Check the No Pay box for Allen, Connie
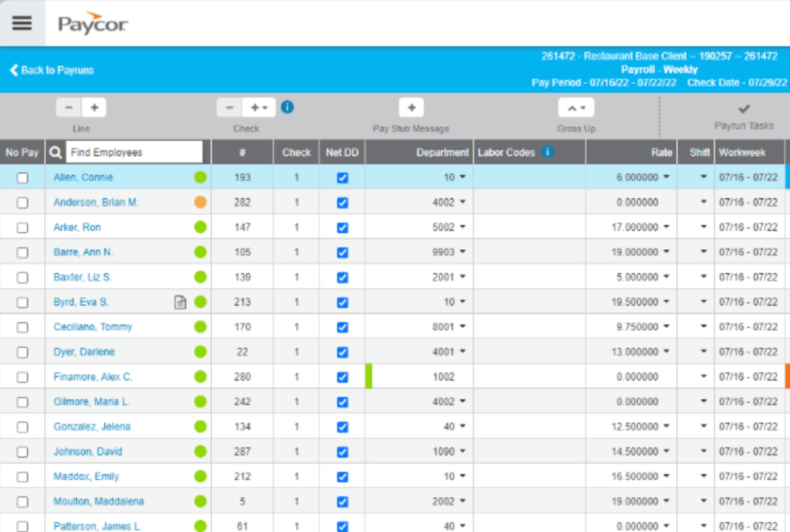Screen dimensions: 790x532 pos(22,177)
